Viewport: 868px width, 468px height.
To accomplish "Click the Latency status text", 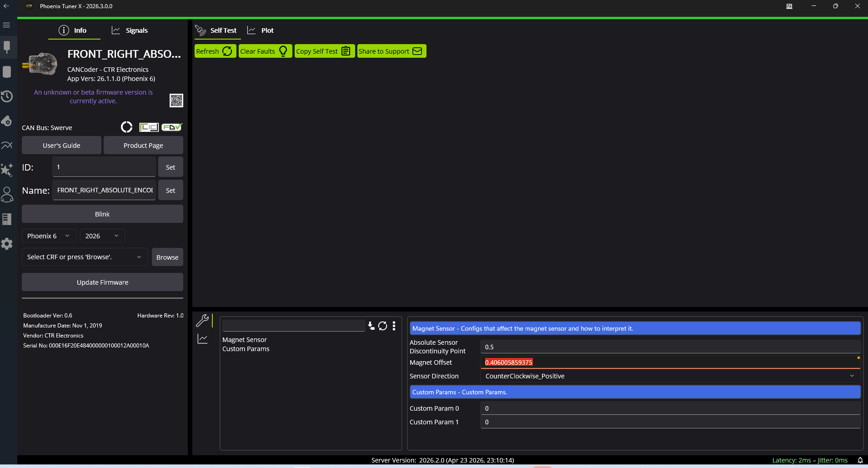I will pyautogui.click(x=810, y=460).
